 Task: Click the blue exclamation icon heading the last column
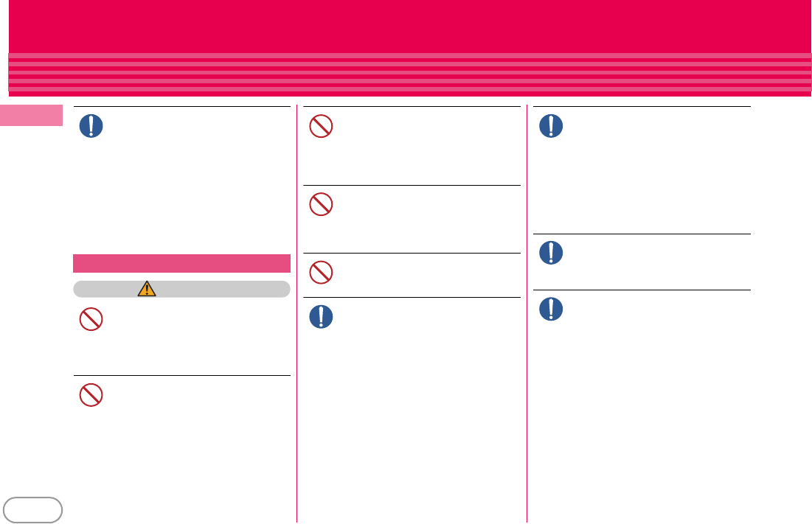(x=551, y=126)
